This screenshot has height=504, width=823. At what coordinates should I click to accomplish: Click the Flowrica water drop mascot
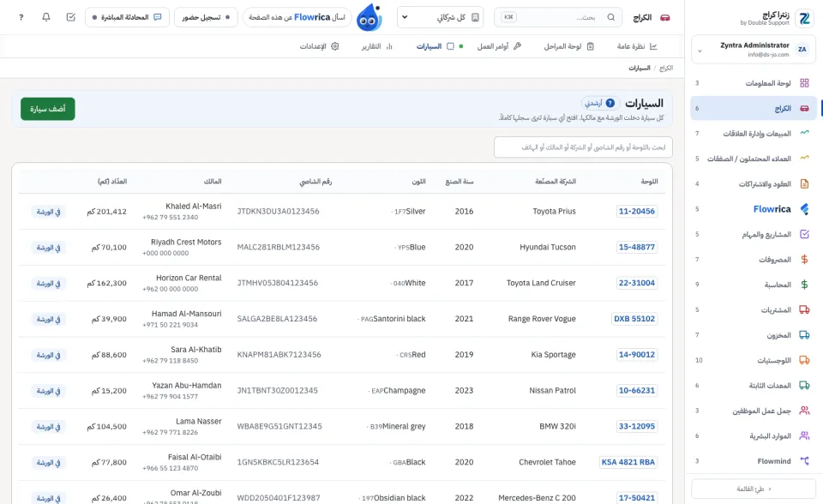coord(369,17)
